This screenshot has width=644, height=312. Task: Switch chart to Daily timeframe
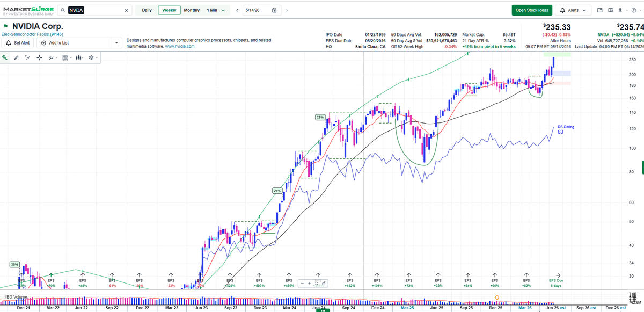point(147,10)
